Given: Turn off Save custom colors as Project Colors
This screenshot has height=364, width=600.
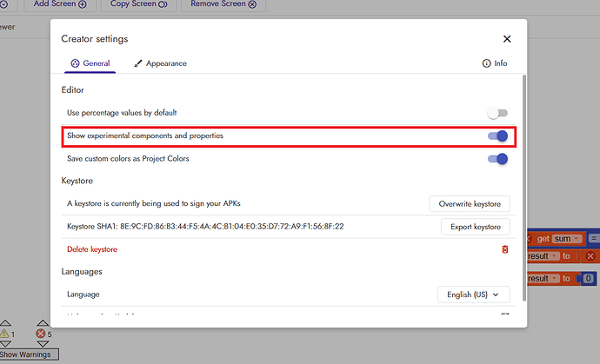Looking at the screenshot, I should [497, 159].
